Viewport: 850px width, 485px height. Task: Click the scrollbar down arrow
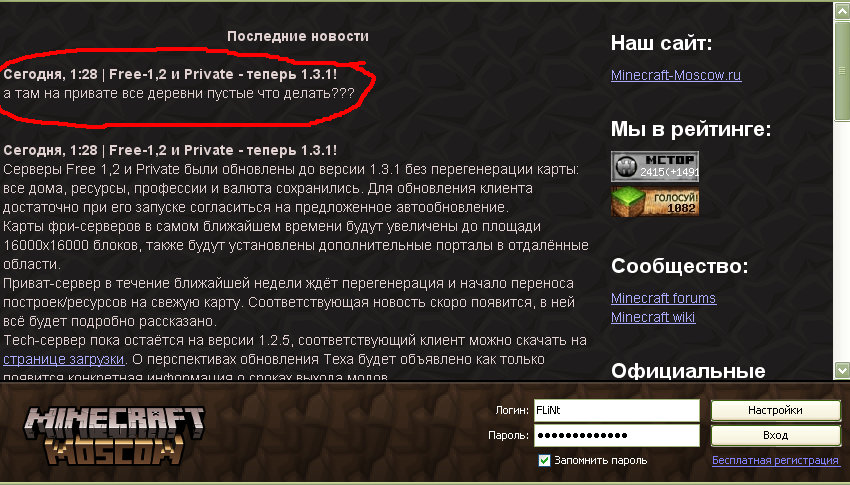[842, 370]
